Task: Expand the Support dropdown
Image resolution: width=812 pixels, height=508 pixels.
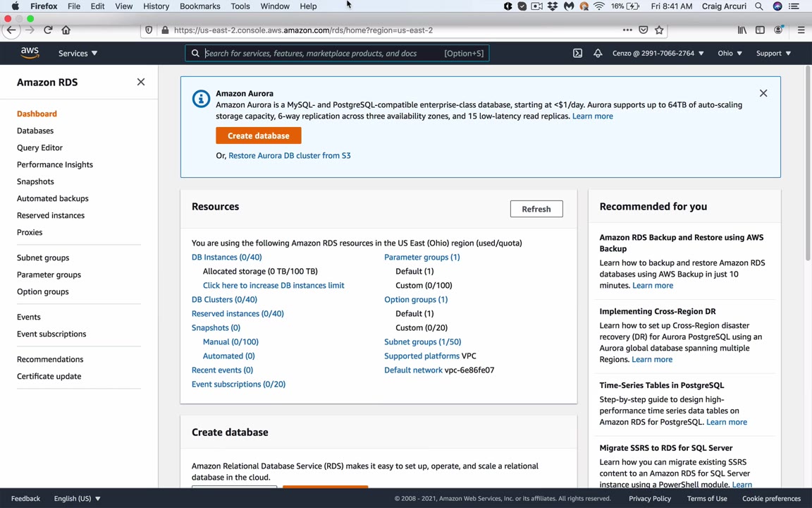Action: (x=773, y=53)
